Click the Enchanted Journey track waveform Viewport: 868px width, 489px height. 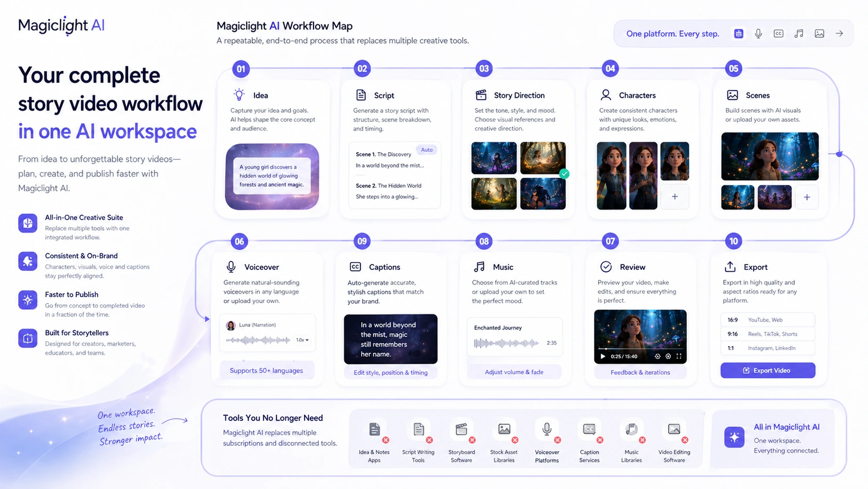click(506, 343)
